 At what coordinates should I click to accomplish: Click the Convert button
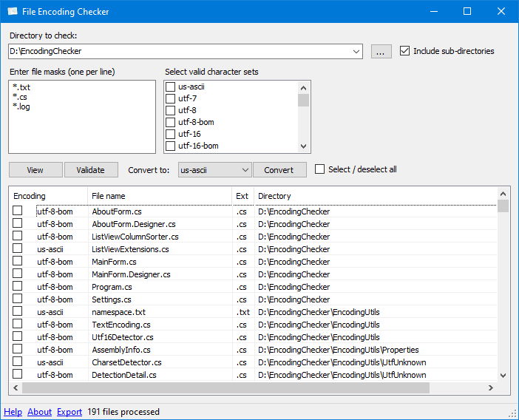[x=279, y=170]
